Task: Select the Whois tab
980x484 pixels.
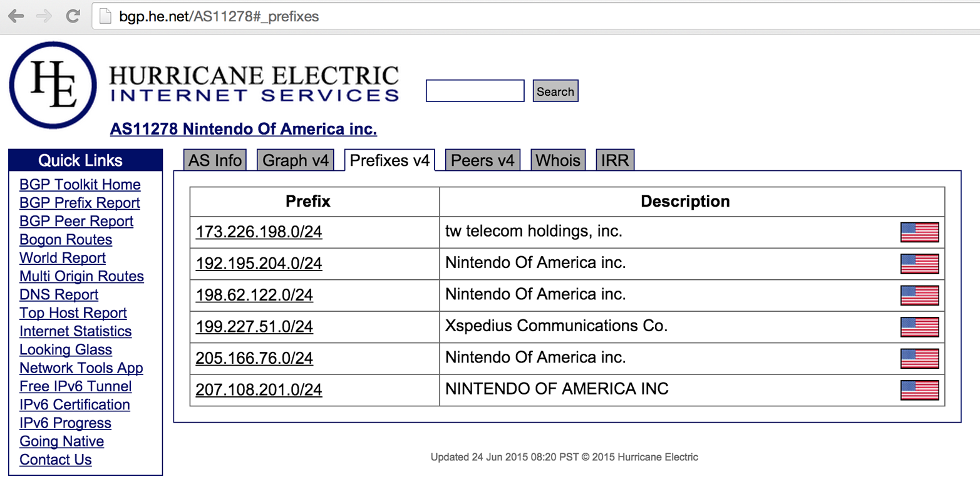Action: [x=557, y=160]
